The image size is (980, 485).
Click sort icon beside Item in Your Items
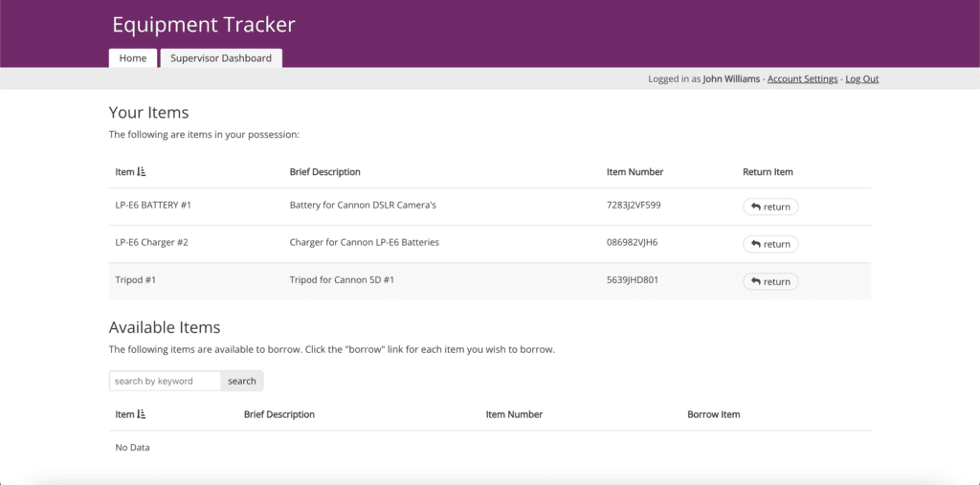click(142, 172)
